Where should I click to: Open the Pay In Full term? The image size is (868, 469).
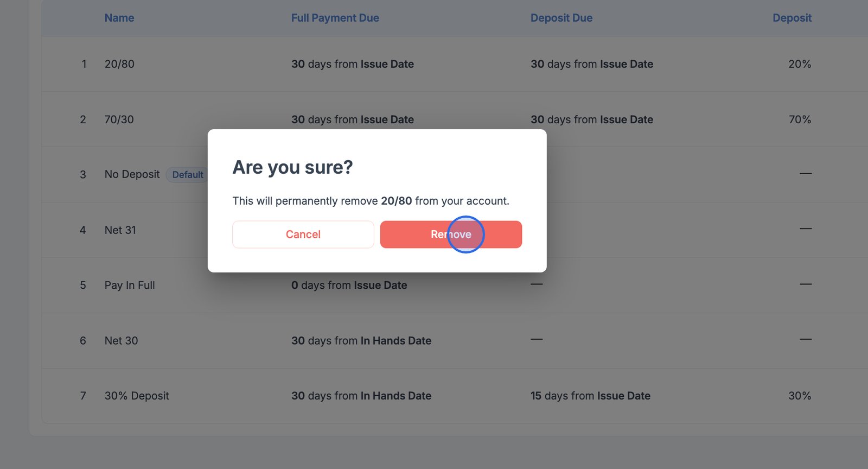point(130,286)
